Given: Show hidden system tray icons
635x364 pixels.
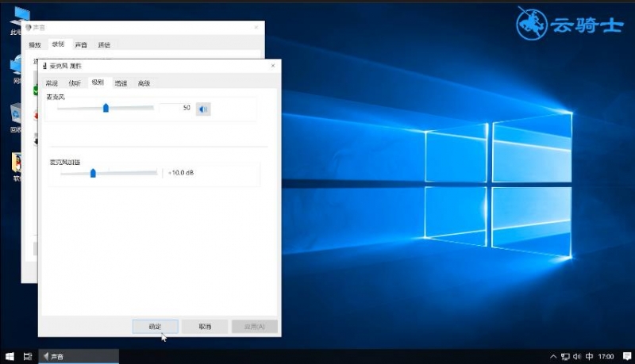Looking at the screenshot, I should (x=553, y=356).
